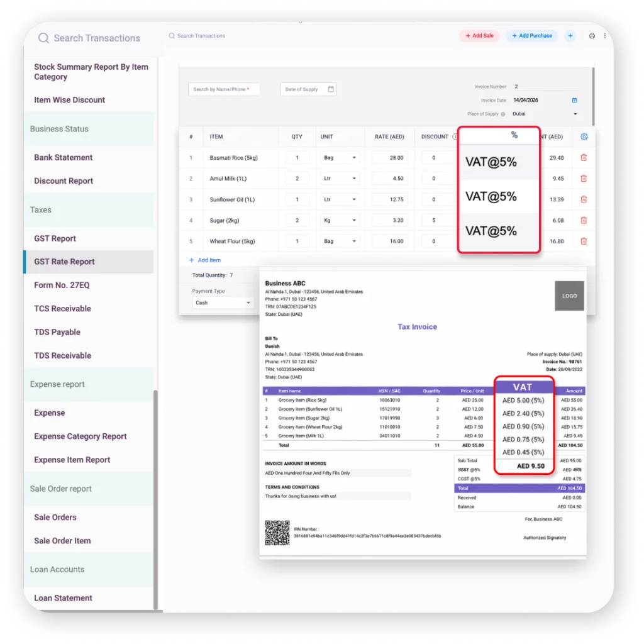Open the table column settings gear

click(584, 136)
